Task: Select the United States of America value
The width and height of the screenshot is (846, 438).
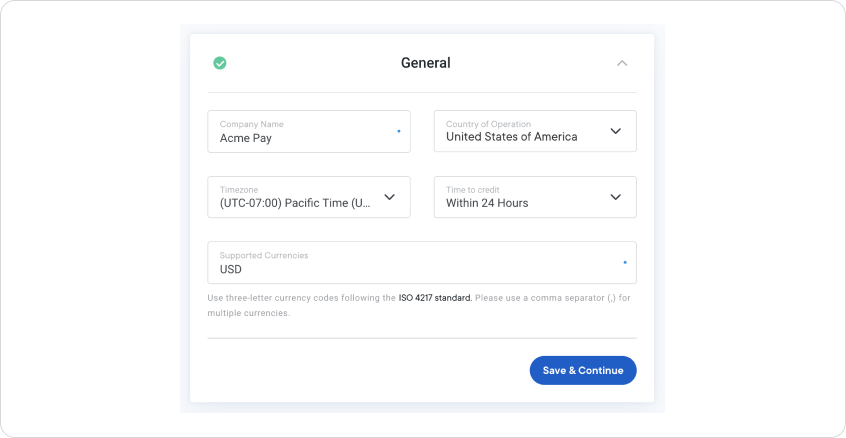Action: tap(511, 137)
